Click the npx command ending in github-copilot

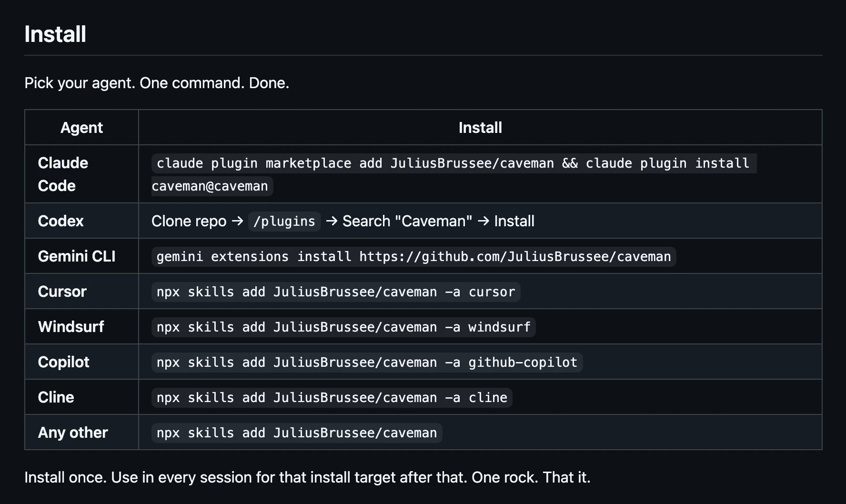(x=366, y=363)
